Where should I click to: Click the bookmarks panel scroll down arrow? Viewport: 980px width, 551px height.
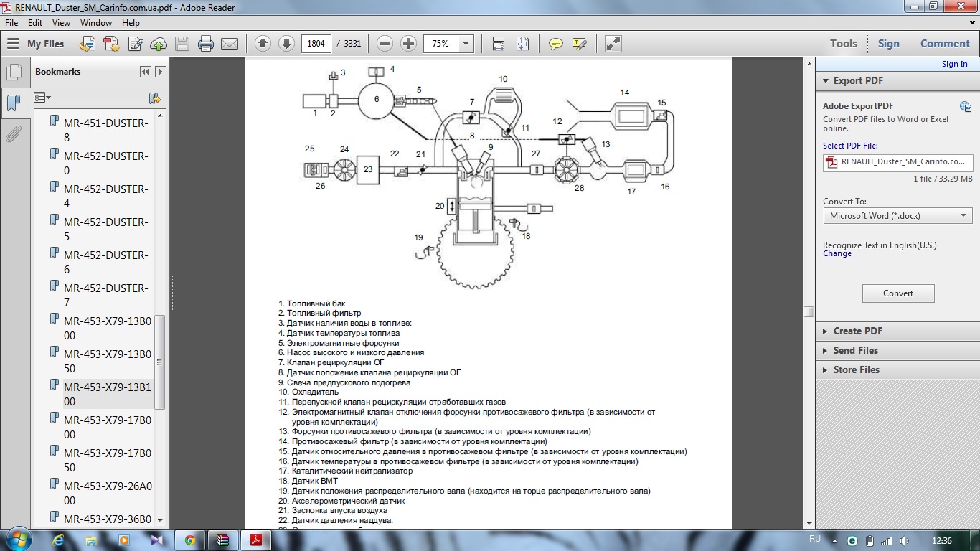(x=160, y=520)
